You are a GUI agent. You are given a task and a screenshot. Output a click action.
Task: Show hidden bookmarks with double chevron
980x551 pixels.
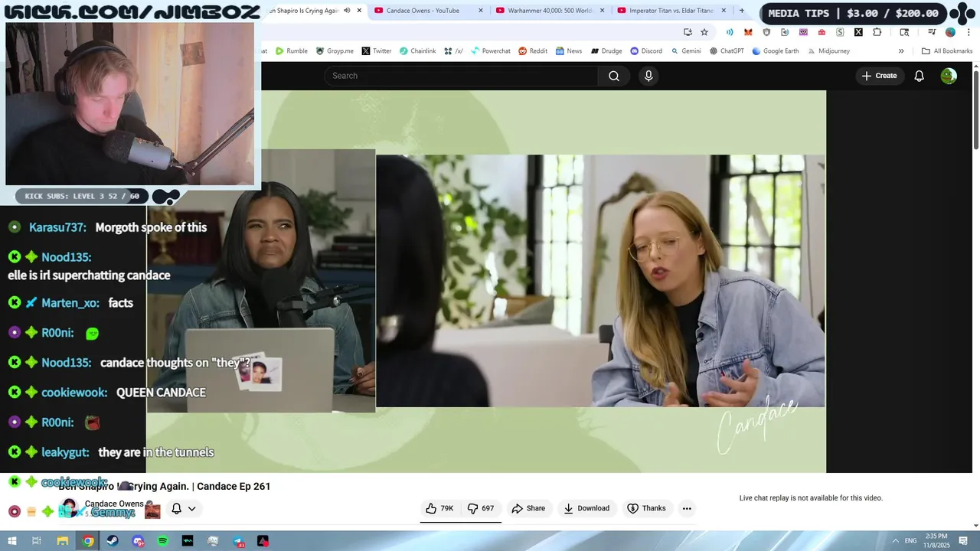tap(901, 51)
